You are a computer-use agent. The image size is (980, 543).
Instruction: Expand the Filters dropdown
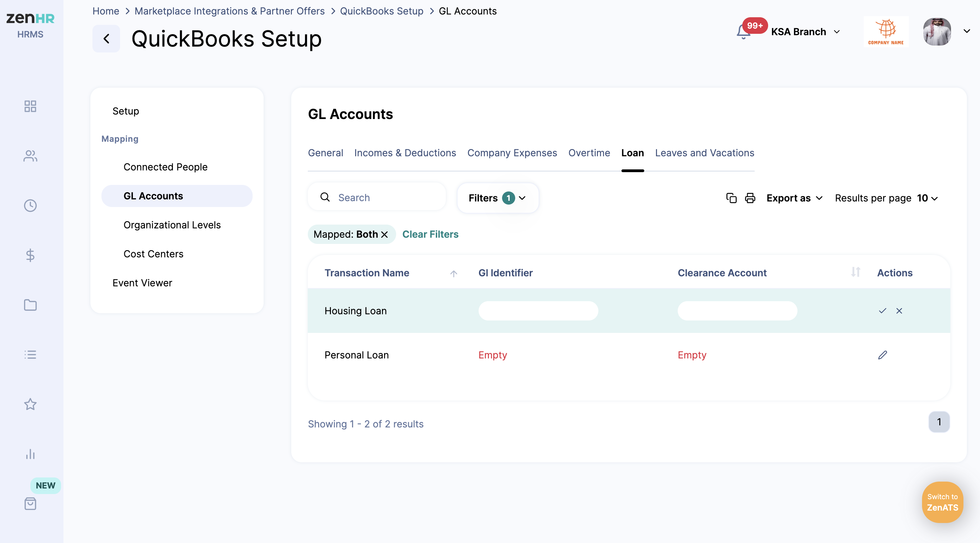tap(497, 198)
